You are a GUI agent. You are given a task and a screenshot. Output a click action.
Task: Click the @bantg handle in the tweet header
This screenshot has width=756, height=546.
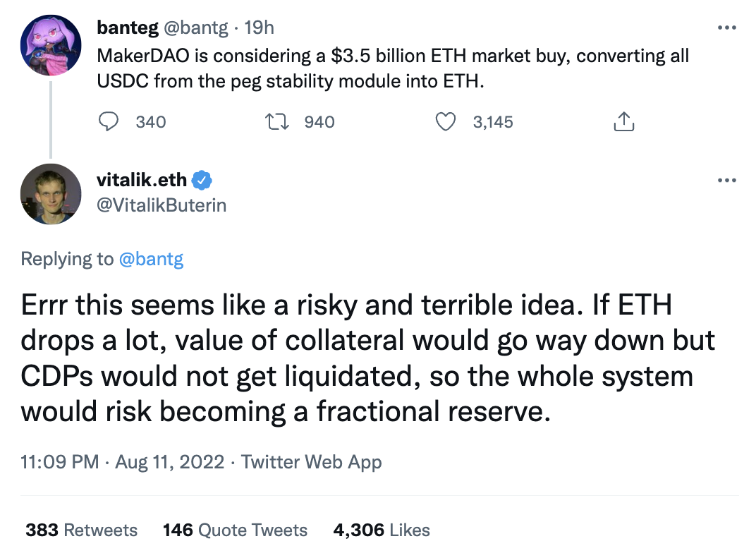coord(196,28)
